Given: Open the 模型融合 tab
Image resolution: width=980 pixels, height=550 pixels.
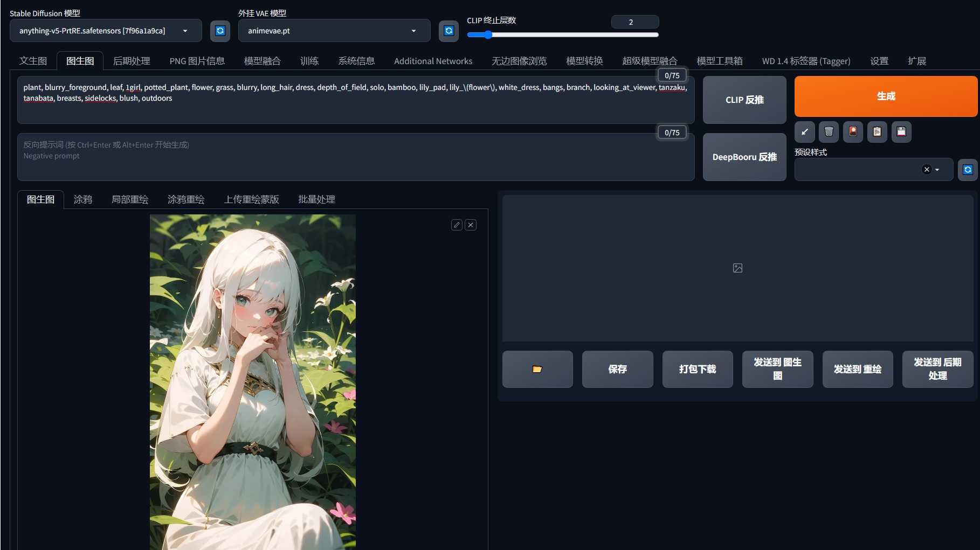Looking at the screenshot, I should 262,61.
